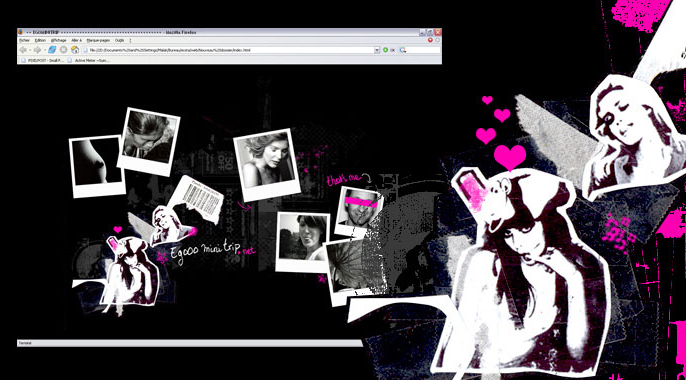The height and width of the screenshot is (380, 686).
Task: Click the page icon in the address bar
Action: [x=85, y=50]
